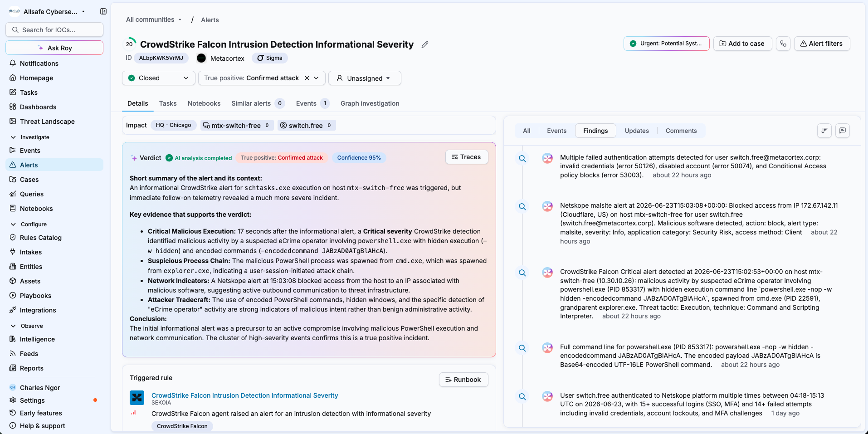Image resolution: width=868 pixels, height=434 pixels.
Task: Click the Alert filters button
Action: tap(822, 44)
